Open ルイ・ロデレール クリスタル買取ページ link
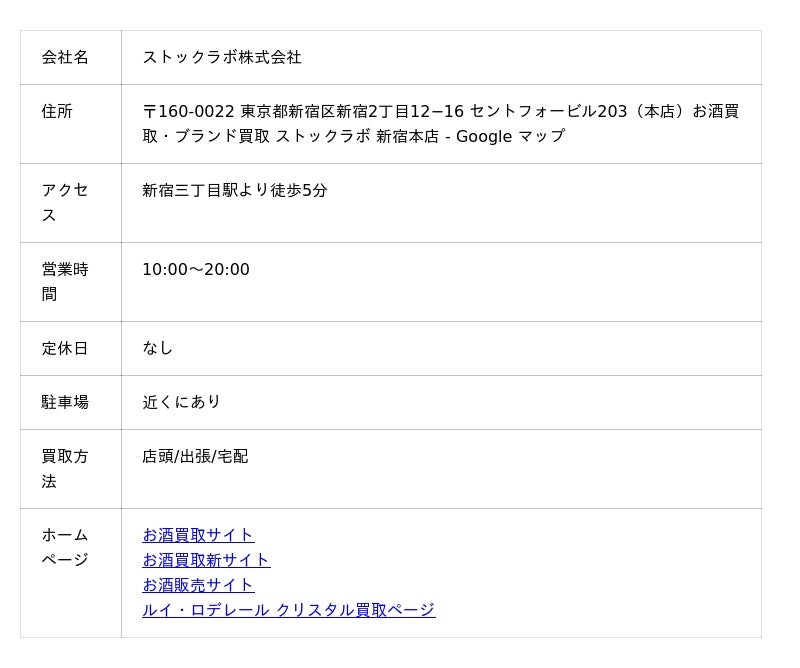The image size is (800, 668). (288, 610)
